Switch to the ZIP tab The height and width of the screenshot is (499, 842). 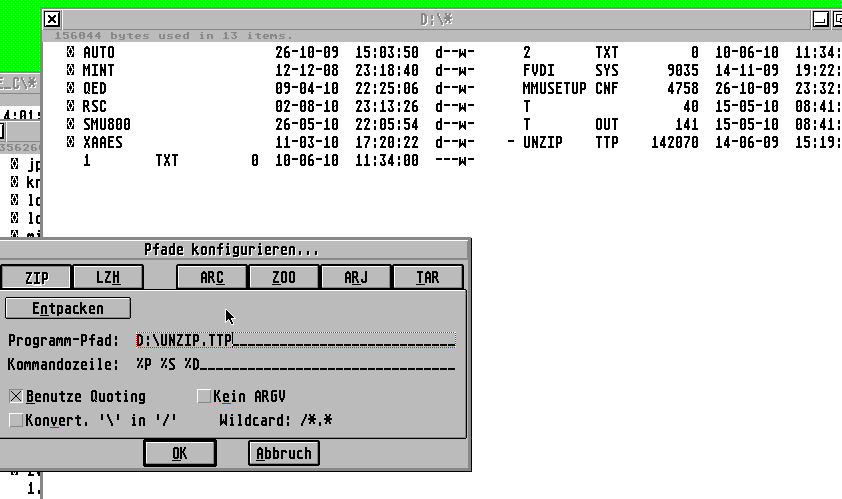(x=36, y=278)
